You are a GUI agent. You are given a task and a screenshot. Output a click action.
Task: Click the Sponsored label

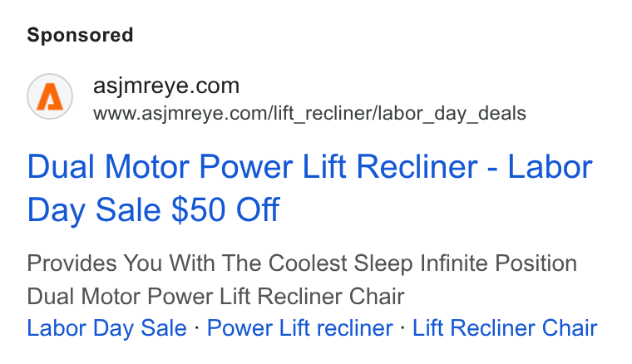click(x=80, y=35)
